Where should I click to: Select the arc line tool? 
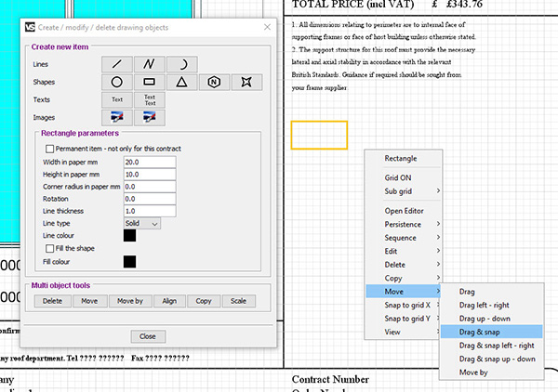(182, 64)
